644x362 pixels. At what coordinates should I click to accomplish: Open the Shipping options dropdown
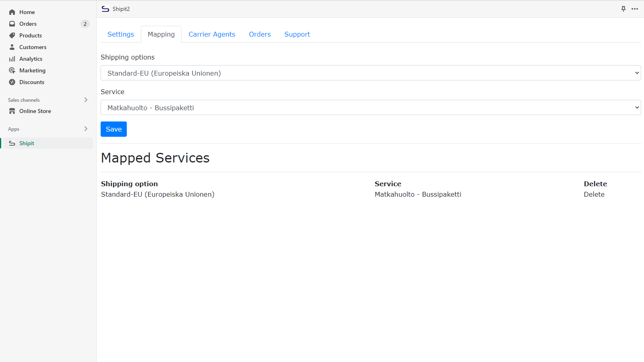[370, 73]
